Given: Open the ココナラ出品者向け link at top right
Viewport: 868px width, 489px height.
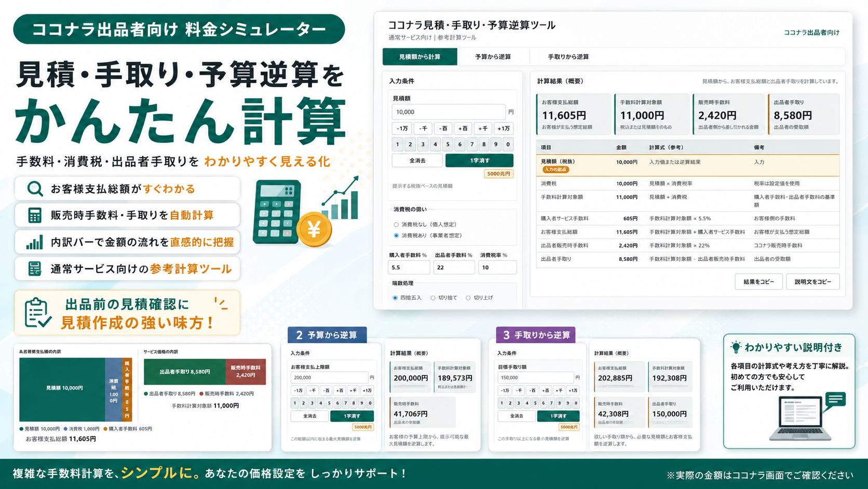Looking at the screenshot, I should (811, 32).
